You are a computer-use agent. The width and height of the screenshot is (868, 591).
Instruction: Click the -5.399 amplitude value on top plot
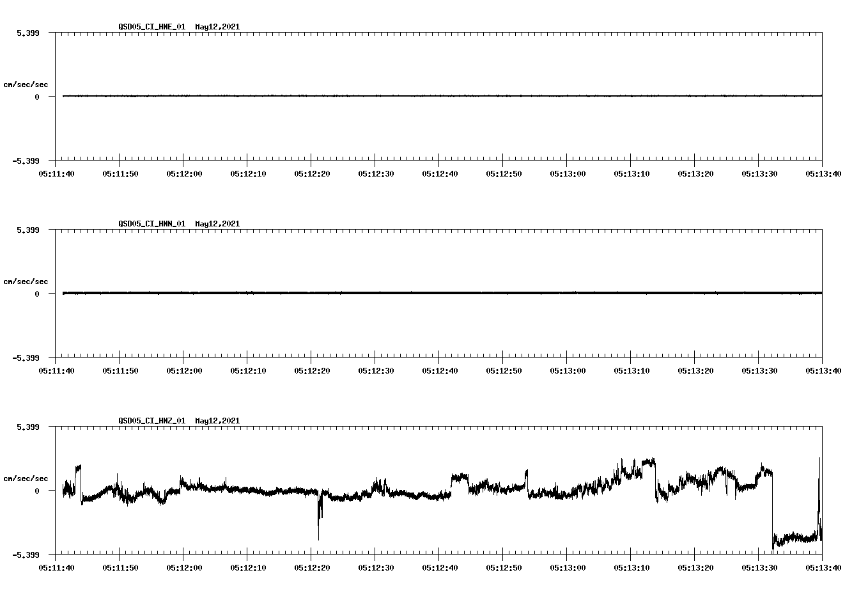[x=26, y=160]
